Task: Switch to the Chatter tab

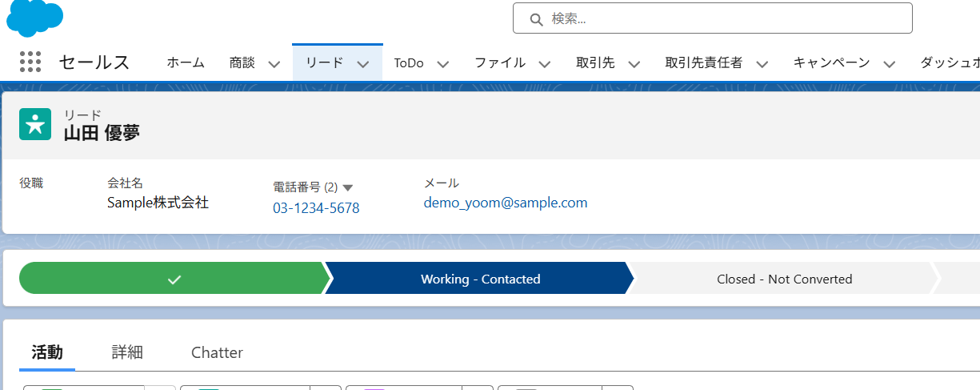Action: tap(217, 352)
